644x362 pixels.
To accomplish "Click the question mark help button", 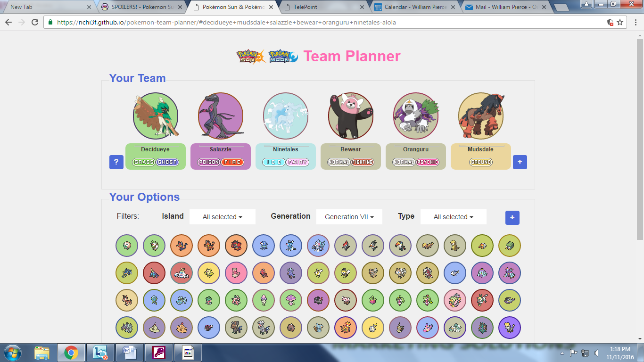I will click(116, 162).
